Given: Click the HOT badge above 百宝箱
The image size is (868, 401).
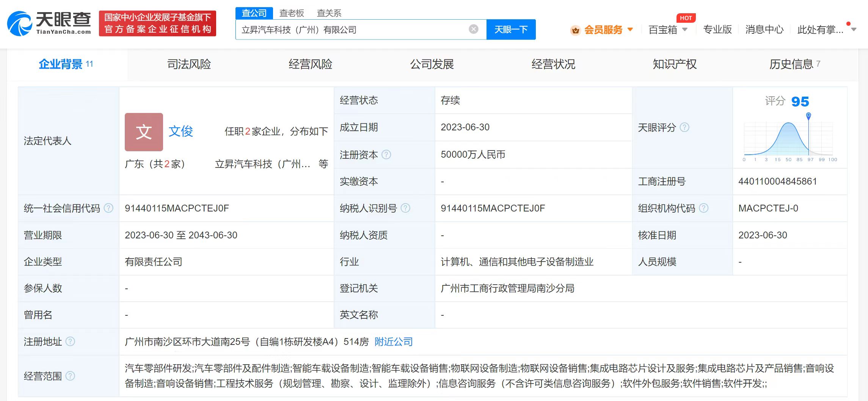Looking at the screenshot, I should pyautogui.click(x=686, y=18).
